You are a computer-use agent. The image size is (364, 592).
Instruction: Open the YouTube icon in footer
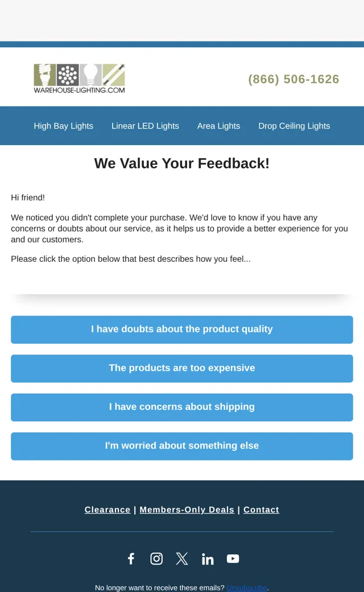[233, 558]
